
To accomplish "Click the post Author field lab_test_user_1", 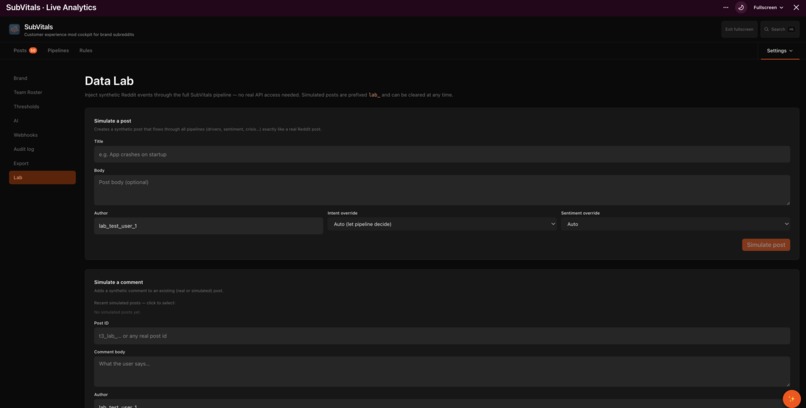I will pos(208,226).
